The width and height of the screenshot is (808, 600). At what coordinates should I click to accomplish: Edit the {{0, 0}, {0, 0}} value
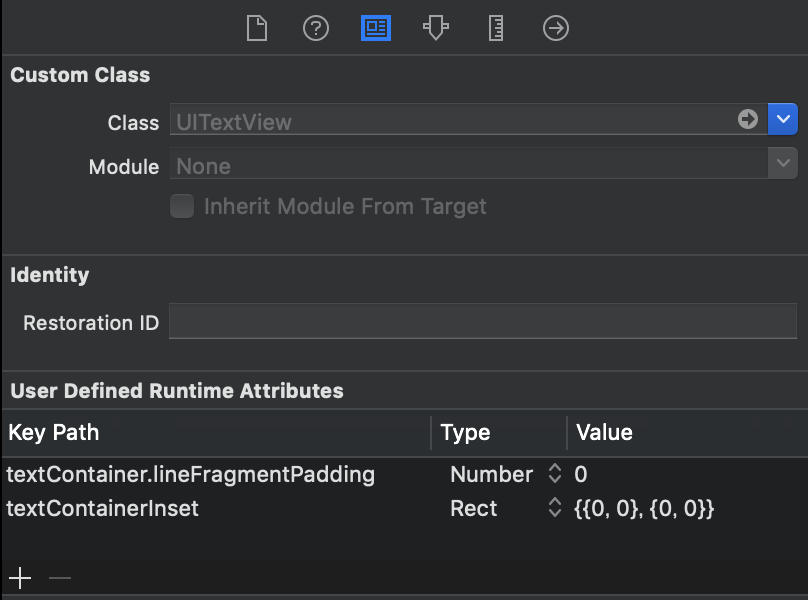(645, 508)
